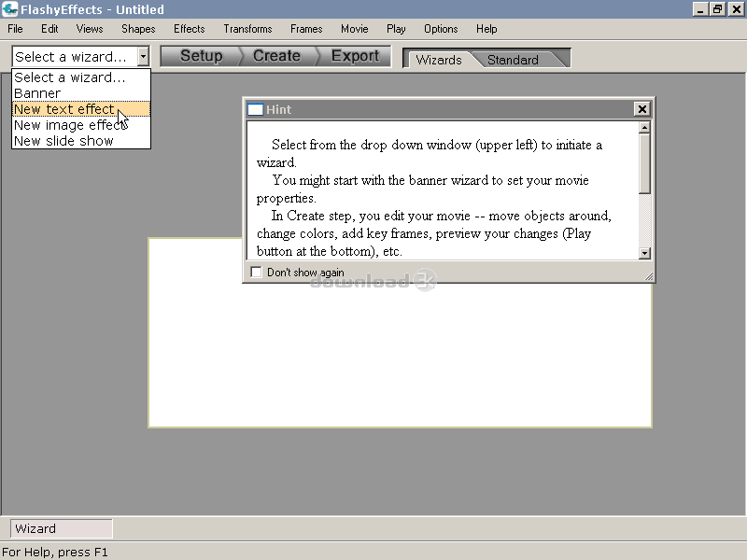Click the Create step button
This screenshot has height=560, width=747.
point(276,56)
